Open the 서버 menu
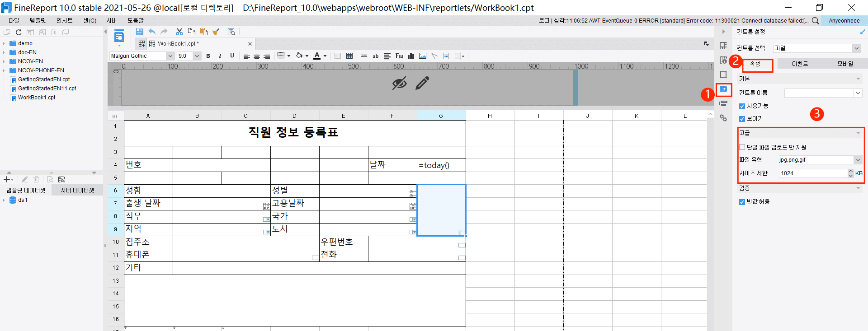 point(112,20)
